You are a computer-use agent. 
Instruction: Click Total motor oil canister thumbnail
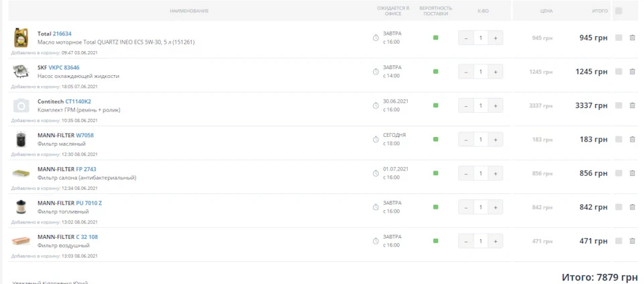[21, 38]
